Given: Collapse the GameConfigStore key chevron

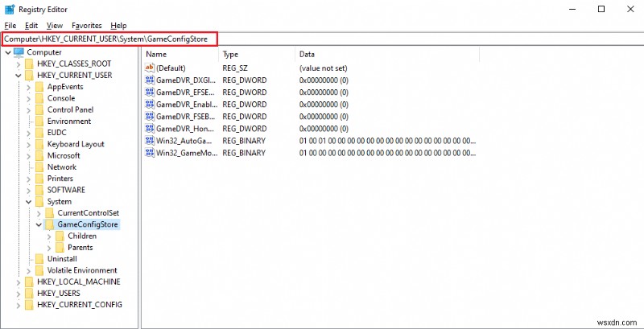Looking at the screenshot, I should 39,224.
